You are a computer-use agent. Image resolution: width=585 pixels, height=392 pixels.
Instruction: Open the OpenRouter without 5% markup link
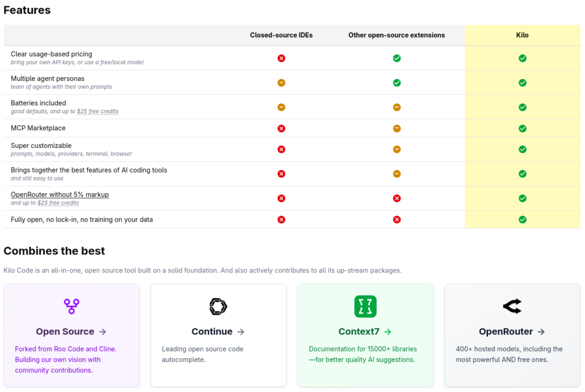tap(59, 194)
